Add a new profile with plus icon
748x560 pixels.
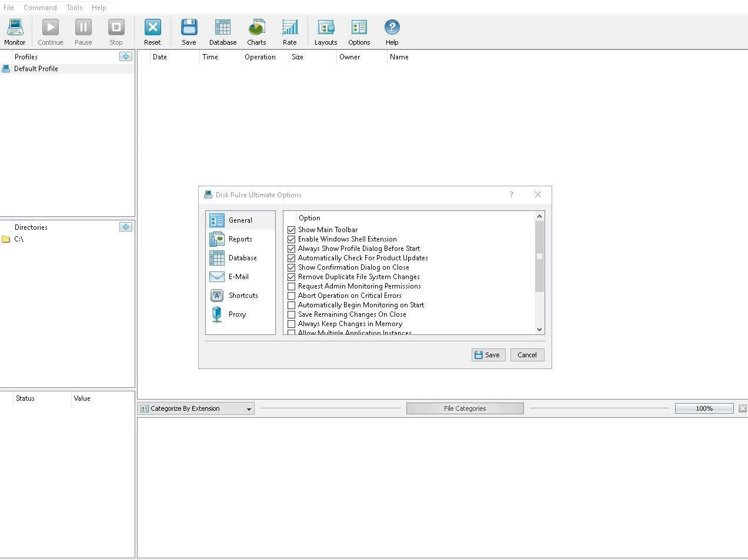126,56
